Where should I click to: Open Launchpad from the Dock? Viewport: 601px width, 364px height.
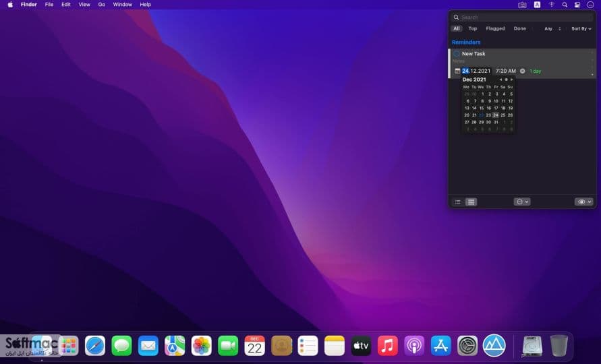click(69, 346)
